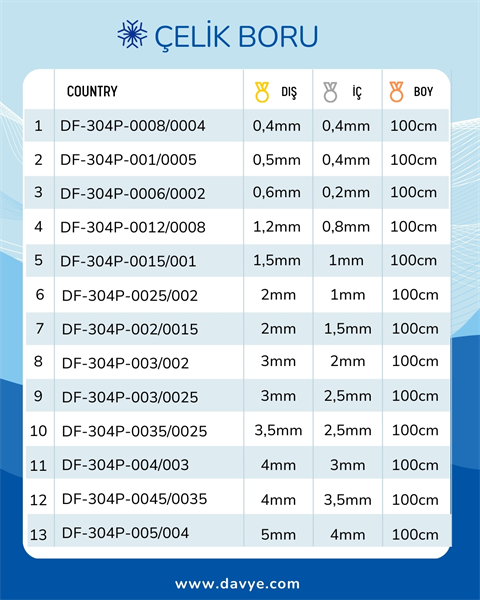Click row 7 code DF-304P-002/0015
The width and height of the screenshot is (480, 600).
pyautogui.click(x=130, y=329)
